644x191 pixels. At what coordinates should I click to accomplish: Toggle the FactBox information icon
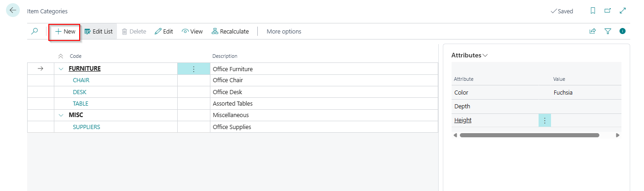point(622,31)
